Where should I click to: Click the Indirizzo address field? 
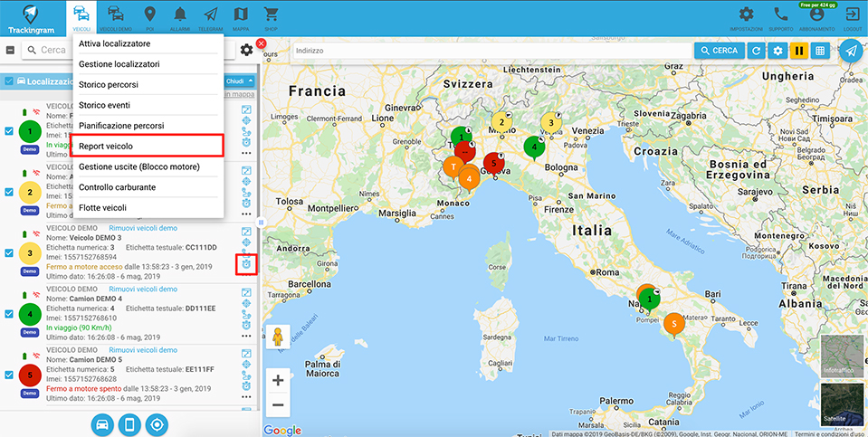pyautogui.click(x=492, y=51)
